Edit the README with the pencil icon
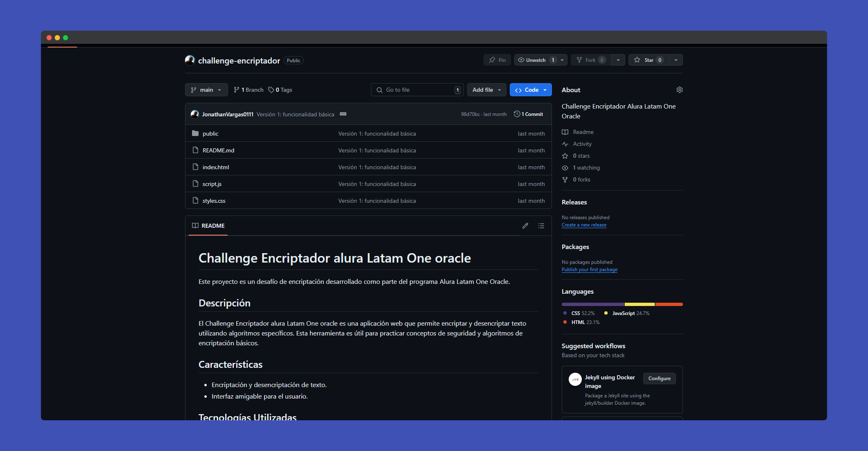868x451 pixels. click(x=525, y=226)
